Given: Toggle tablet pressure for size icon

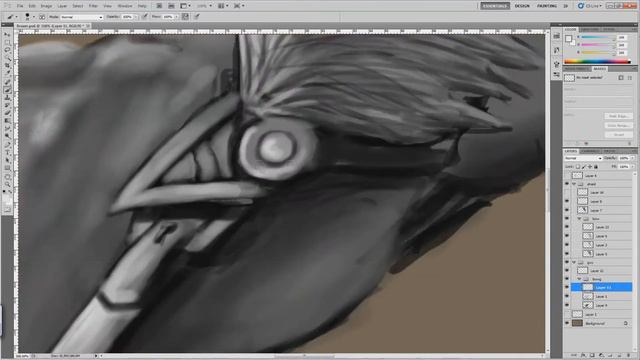Looking at the screenshot, I should (x=197, y=17).
